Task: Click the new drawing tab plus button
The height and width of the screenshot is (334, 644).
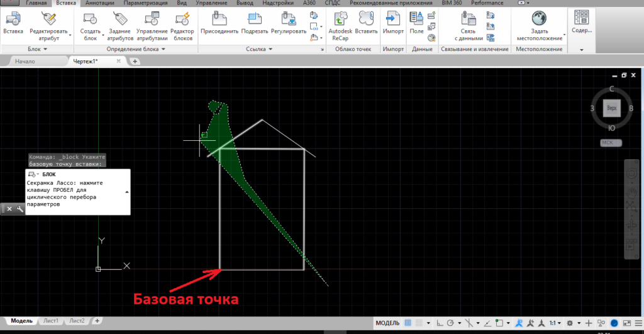Action: click(135, 62)
